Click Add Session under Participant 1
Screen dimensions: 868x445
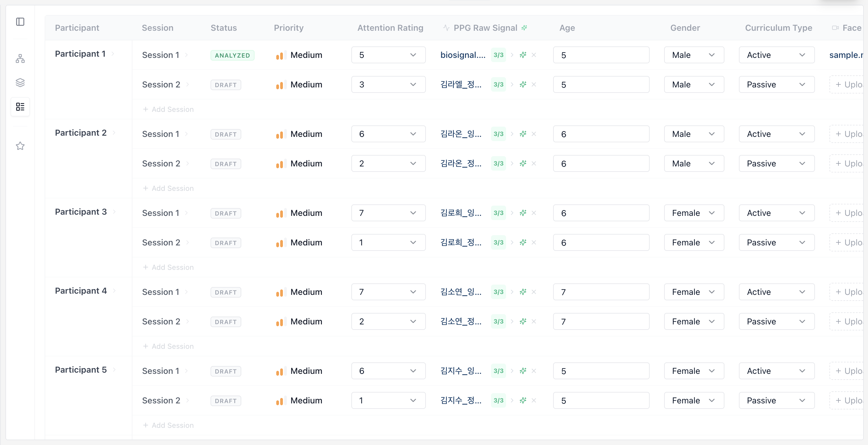(168, 109)
